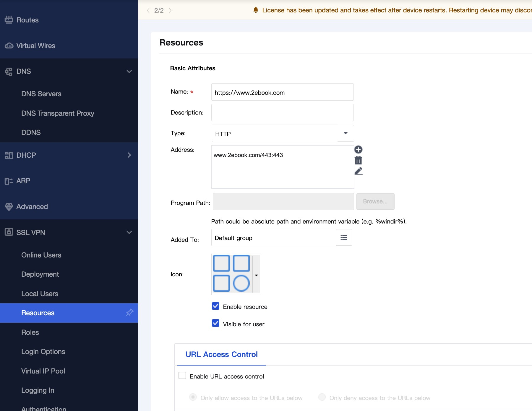Click the Advanced diamond icon
The height and width of the screenshot is (411, 532).
point(9,207)
